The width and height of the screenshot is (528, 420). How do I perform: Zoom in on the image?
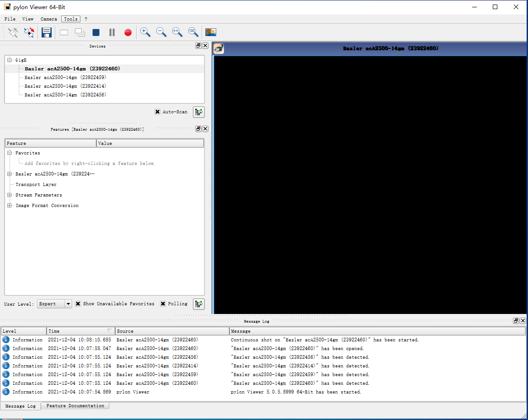click(x=145, y=32)
